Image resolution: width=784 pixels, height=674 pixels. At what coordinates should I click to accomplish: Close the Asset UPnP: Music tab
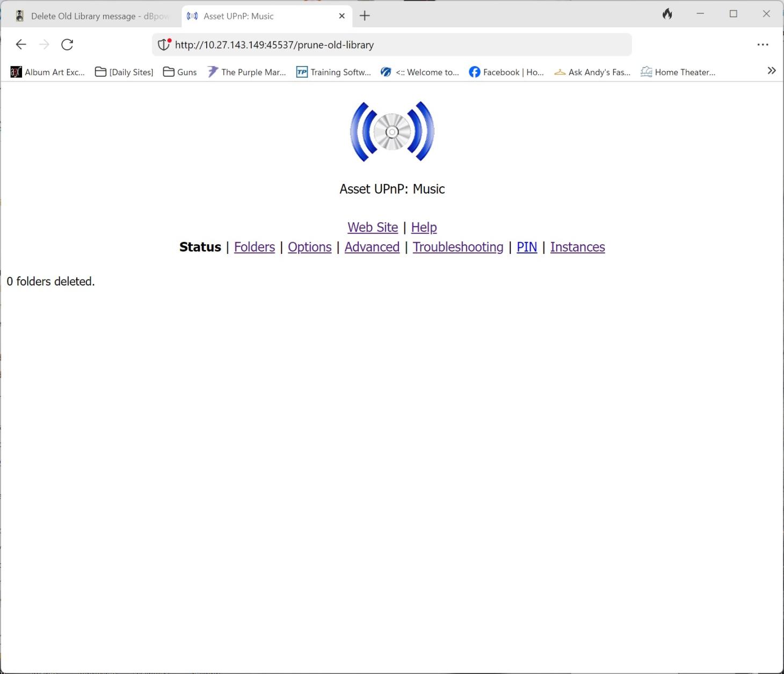tap(342, 16)
